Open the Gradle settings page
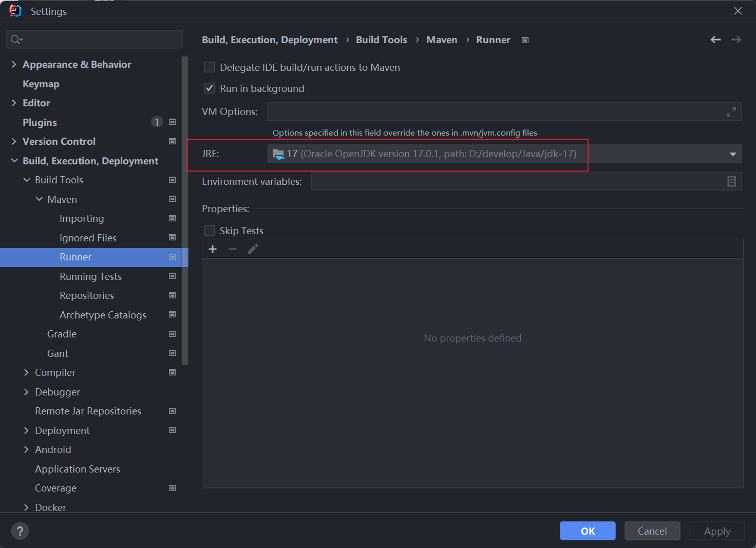This screenshot has width=756, height=548. click(x=62, y=334)
